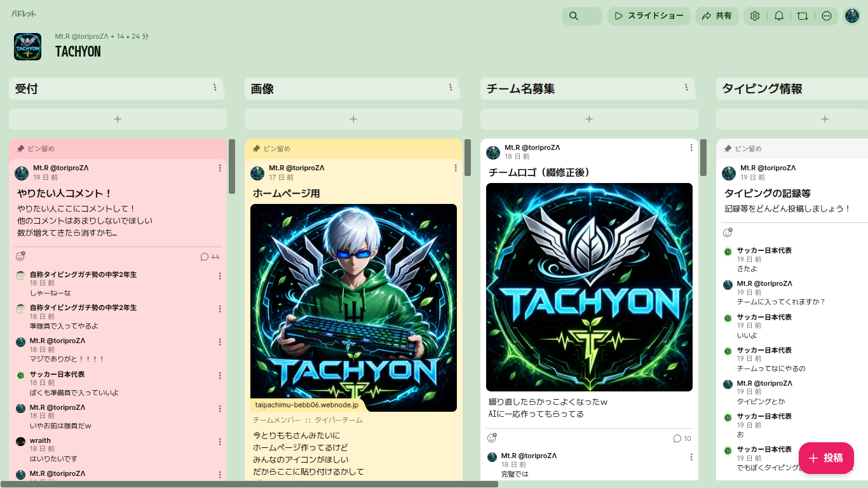
Task: Open options for the はいりたいです comment
Action: click(x=220, y=442)
